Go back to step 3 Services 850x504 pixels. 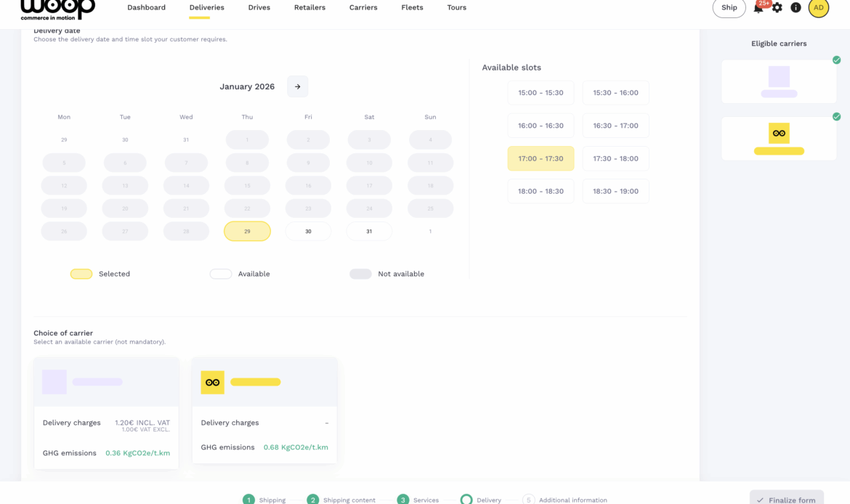point(418,500)
